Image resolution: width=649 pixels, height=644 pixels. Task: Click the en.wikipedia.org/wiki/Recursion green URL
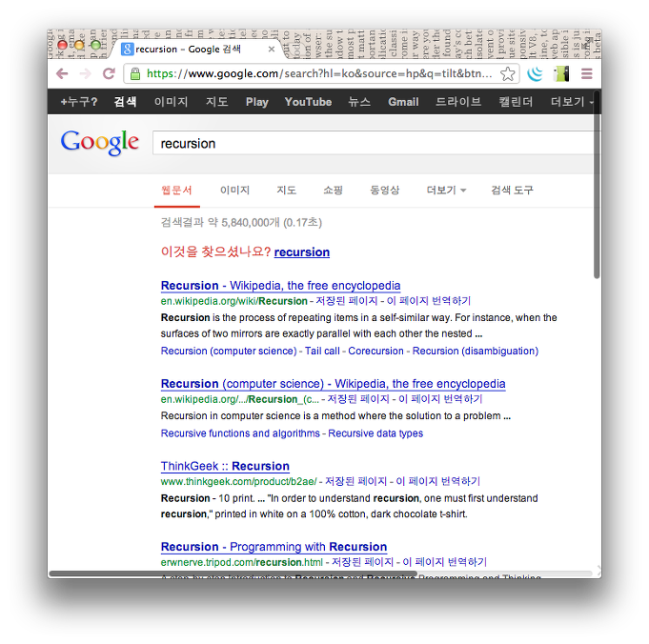[x=233, y=301]
